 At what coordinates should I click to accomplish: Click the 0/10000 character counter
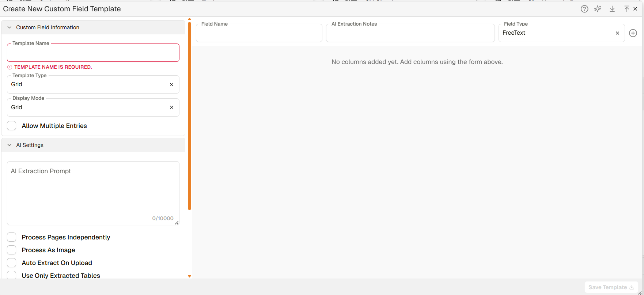point(163,219)
